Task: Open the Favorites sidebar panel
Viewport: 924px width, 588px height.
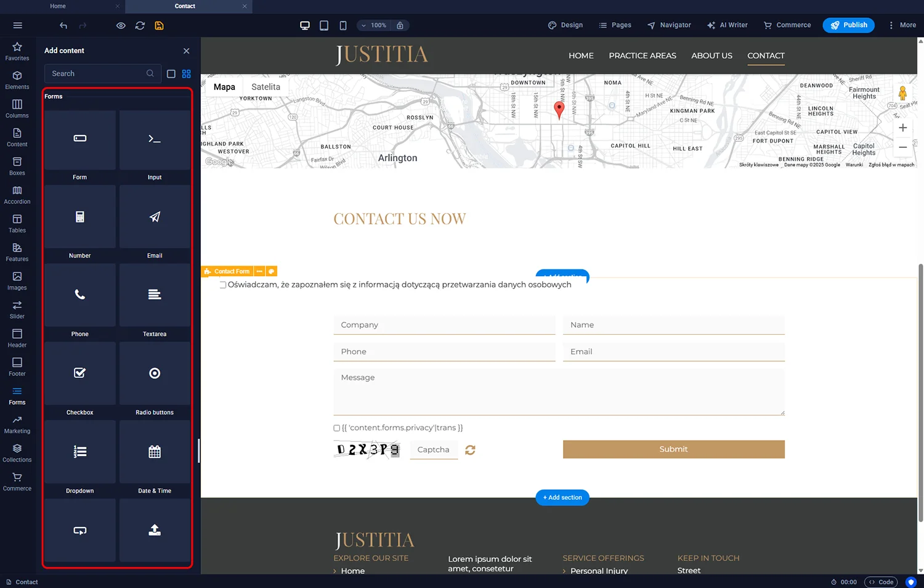Action: click(17, 51)
